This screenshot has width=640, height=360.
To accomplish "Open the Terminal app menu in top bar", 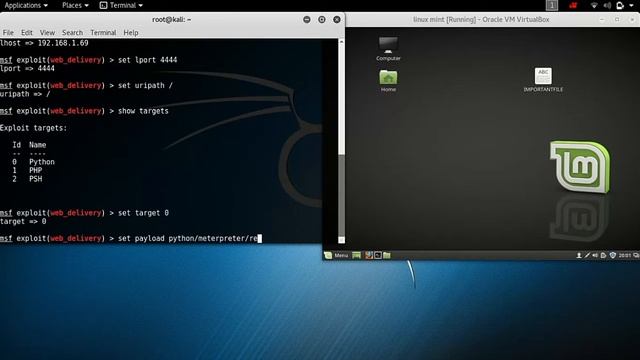I will click(x=121, y=5).
